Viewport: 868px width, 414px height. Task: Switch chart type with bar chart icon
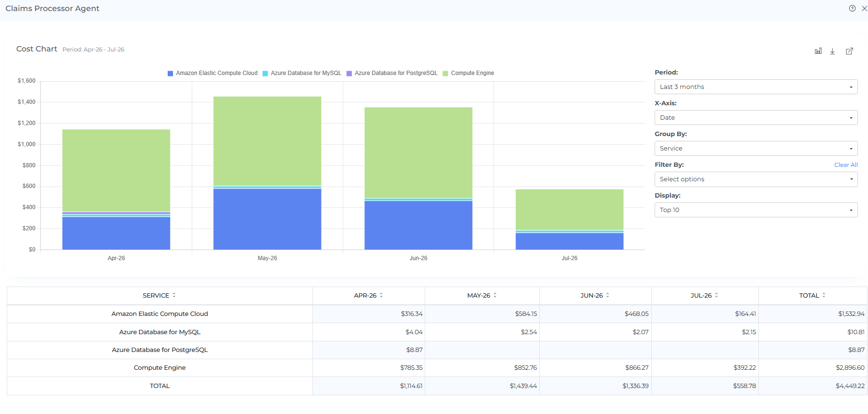pos(818,51)
